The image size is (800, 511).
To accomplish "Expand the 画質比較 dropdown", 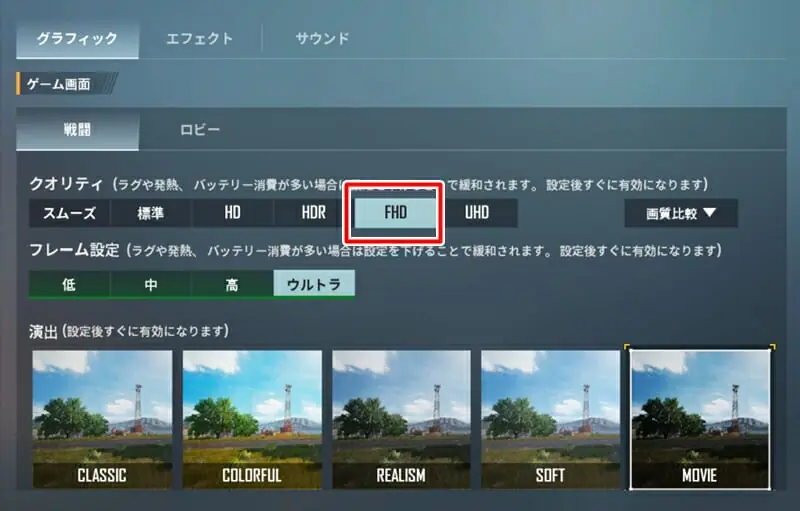I will pos(681,213).
